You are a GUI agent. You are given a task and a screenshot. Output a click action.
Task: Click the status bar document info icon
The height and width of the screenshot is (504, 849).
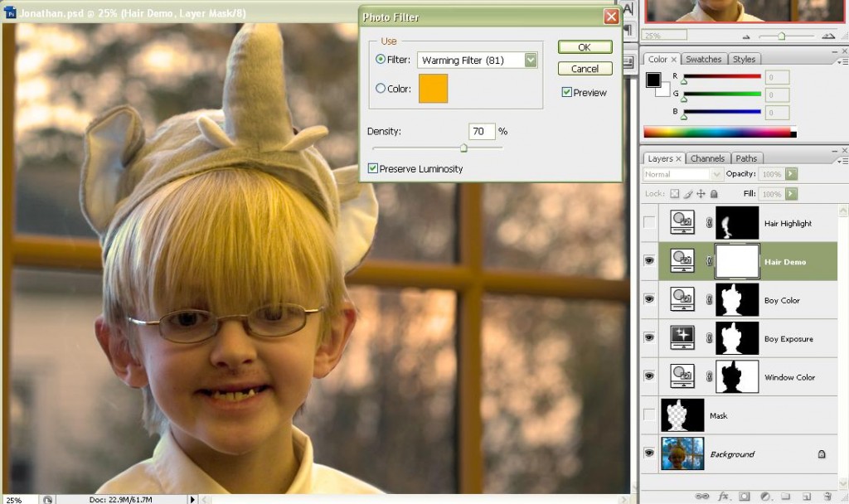(47, 500)
